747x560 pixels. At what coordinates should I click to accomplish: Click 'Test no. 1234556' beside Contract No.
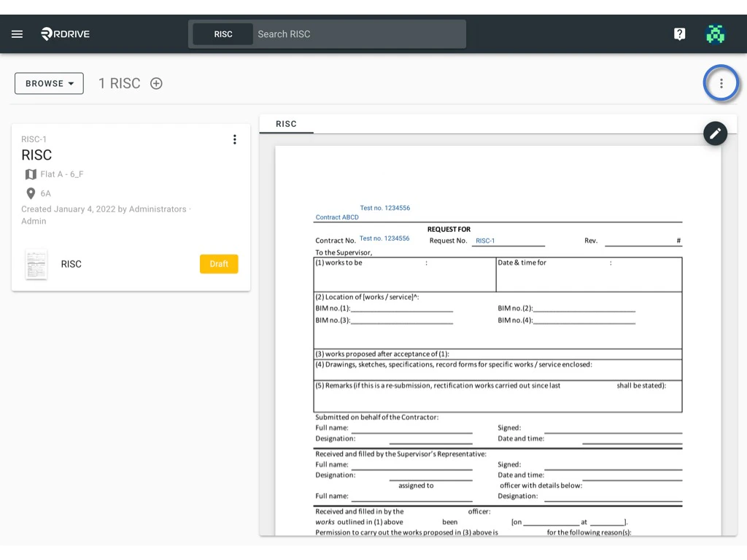[x=384, y=238]
